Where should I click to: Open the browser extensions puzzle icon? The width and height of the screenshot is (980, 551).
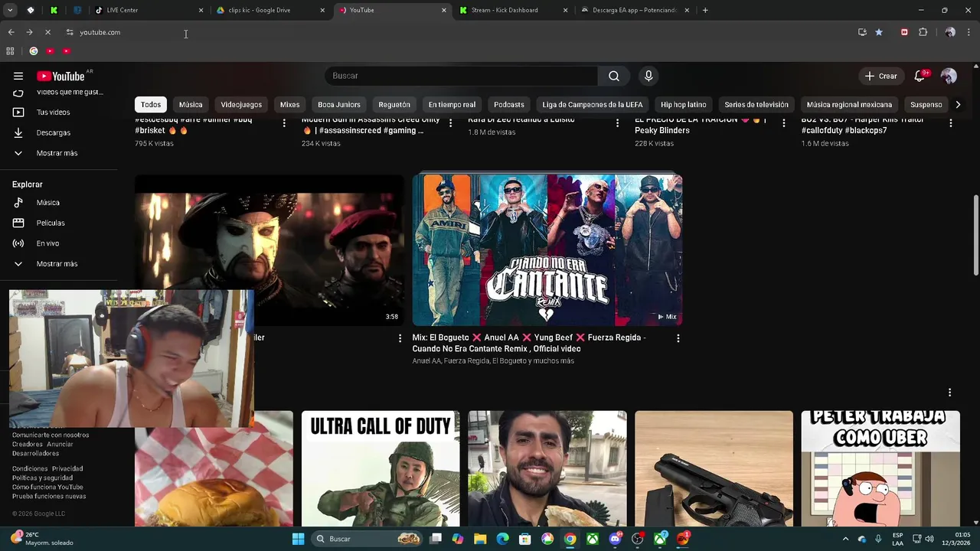923,32
